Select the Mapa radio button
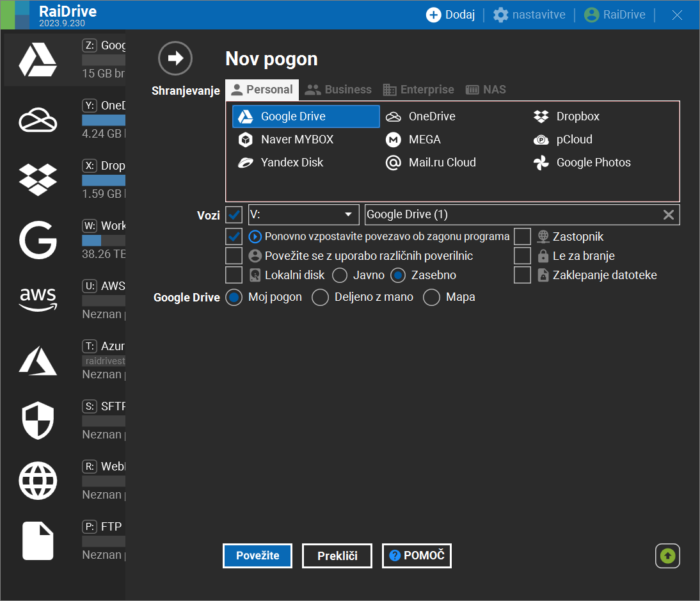 point(431,298)
